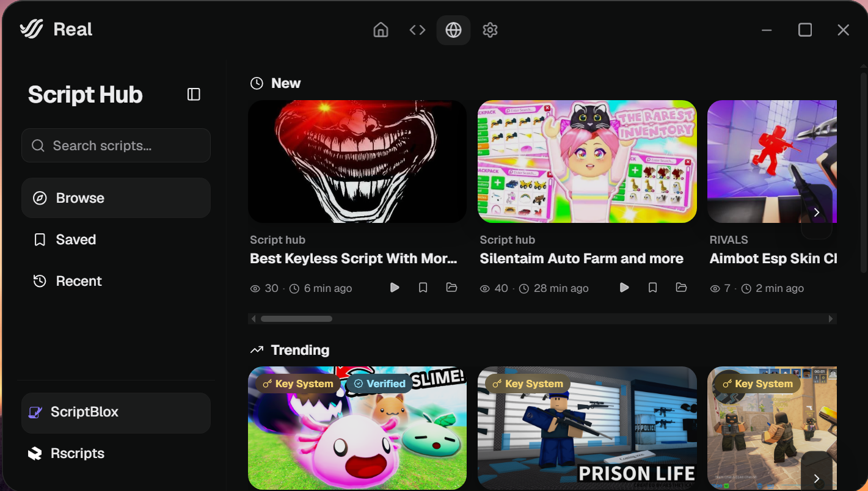Click Key System badge on Prison Life
Image resolution: width=868 pixels, height=491 pixels.
(528, 384)
